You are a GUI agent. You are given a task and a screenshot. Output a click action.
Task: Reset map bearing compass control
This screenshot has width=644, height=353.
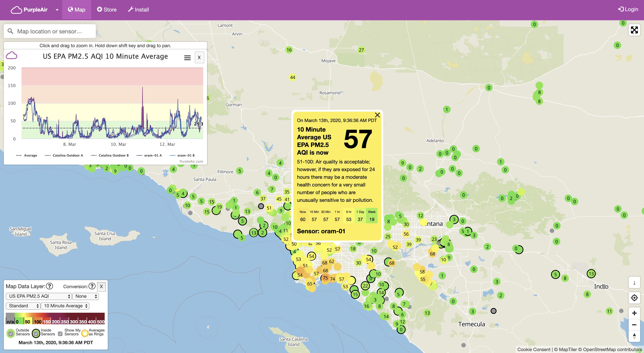pos(634,336)
